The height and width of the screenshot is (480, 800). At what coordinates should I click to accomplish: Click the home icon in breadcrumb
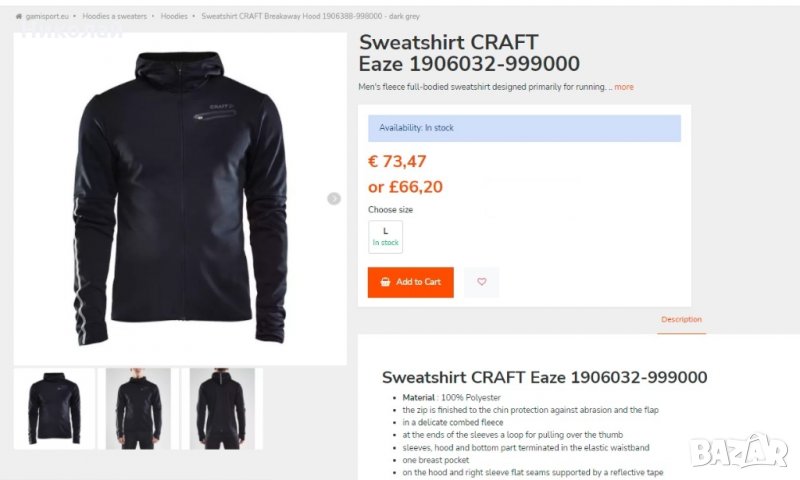(19, 16)
